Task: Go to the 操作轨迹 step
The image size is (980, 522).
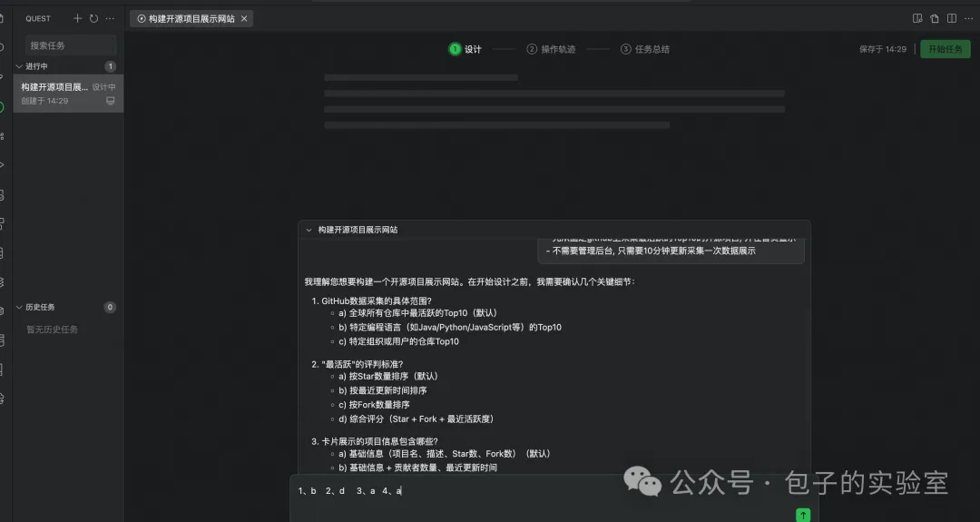Action: tap(551, 49)
